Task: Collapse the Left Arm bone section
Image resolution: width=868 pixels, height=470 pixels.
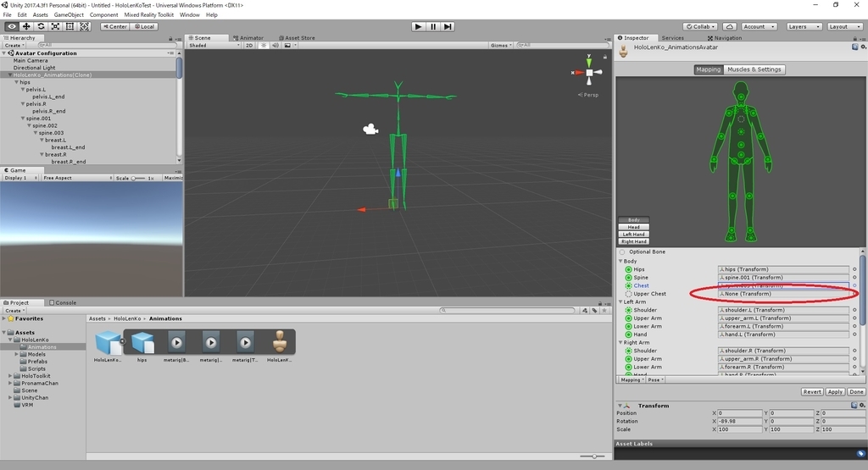Action: [x=620, y=302]
